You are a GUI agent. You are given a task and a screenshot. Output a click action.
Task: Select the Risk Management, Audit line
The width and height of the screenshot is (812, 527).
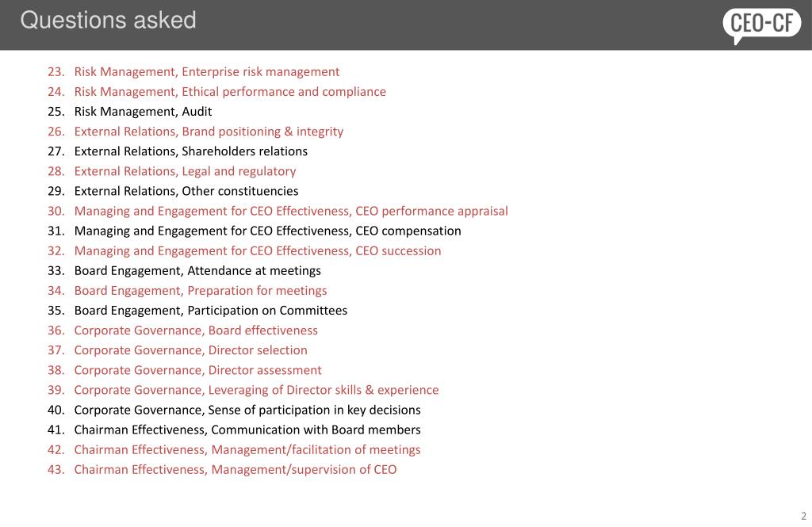[x=143, y=112]
